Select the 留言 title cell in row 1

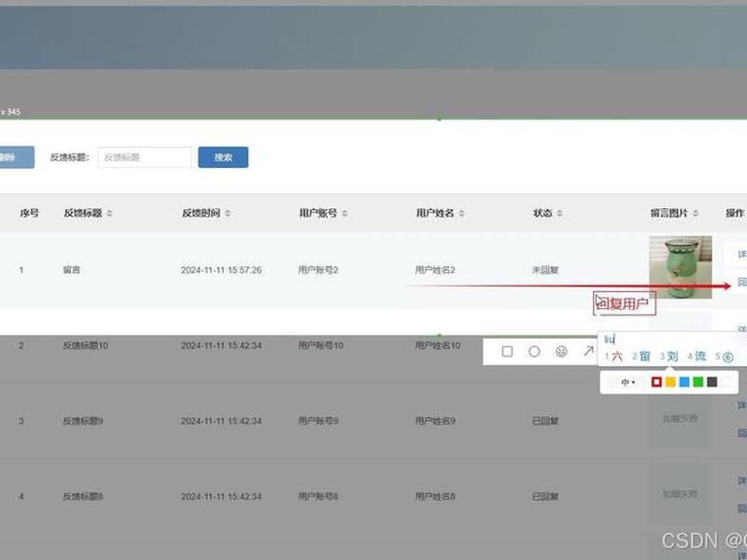coord(72,270)
